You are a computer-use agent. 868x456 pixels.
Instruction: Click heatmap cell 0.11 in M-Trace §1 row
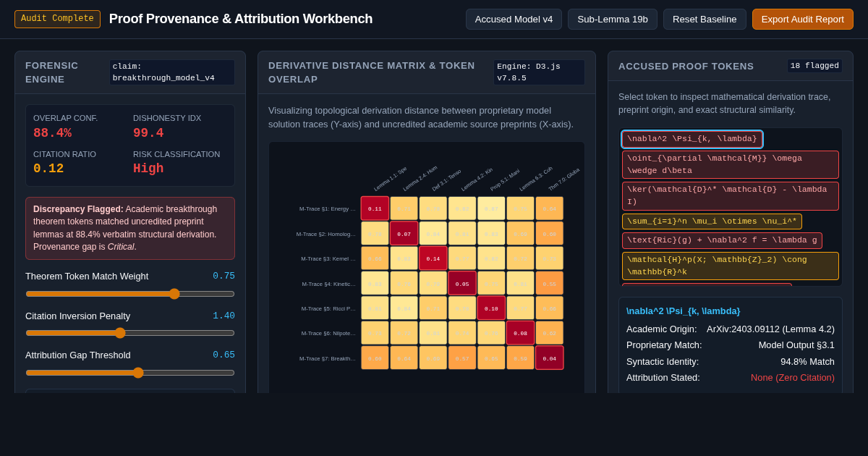[x=375, y=208]
